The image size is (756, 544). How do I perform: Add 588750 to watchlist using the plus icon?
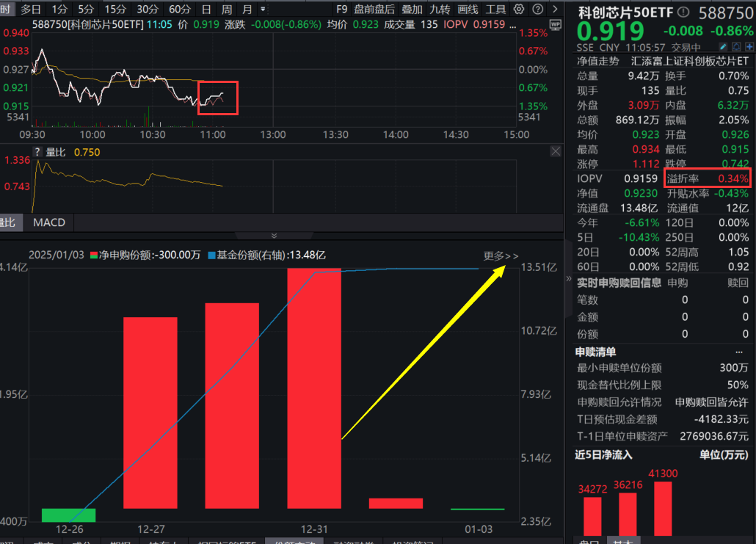point(749,46)
